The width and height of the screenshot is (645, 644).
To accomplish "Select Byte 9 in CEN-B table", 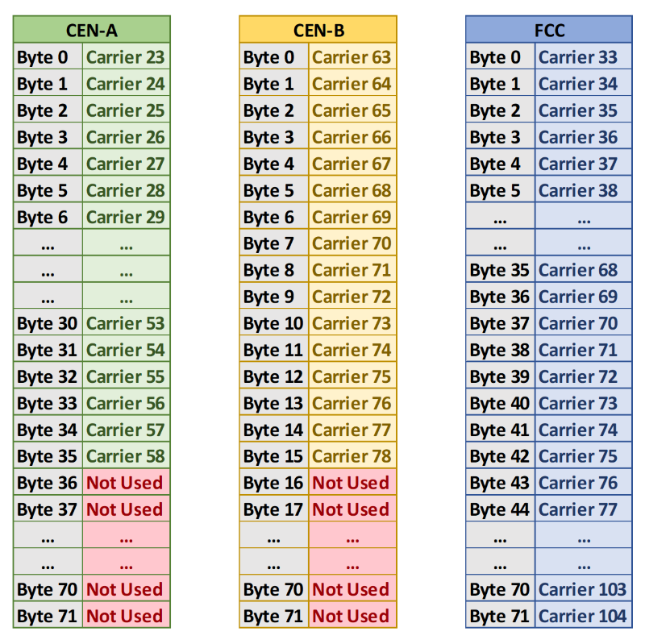I will (x=273, y=297).
